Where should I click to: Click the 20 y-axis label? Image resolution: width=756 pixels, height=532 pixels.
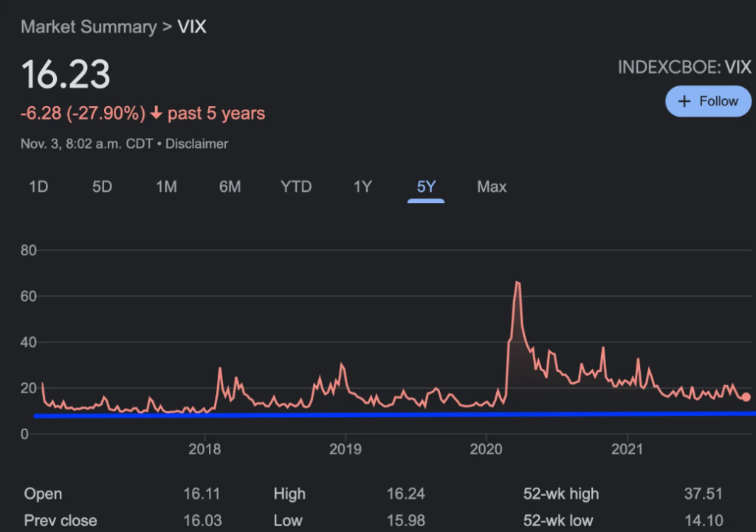pyautogui.click(x=29, y=388)
